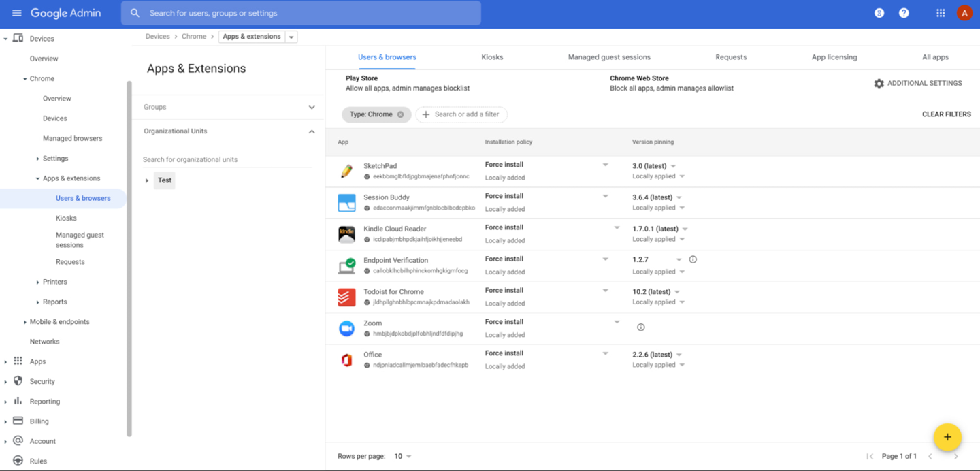Click the Todoist for Chrome icon
The height and width of the screenshot is (471, 980).
346,297
